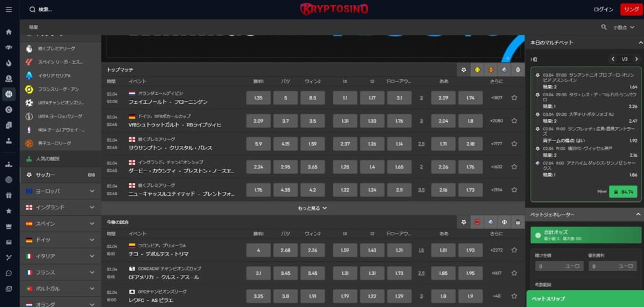644x307 pixels.
Task: Expand もっと見る to show more matches
Action: 313,208
